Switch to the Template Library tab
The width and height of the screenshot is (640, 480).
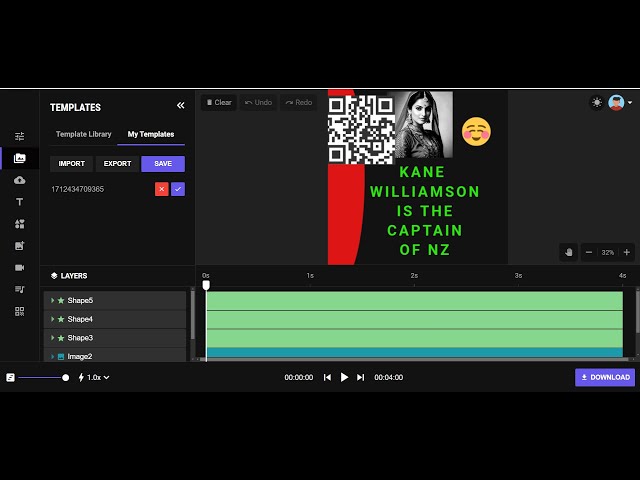pyautogui.click(x=84, y=134)
